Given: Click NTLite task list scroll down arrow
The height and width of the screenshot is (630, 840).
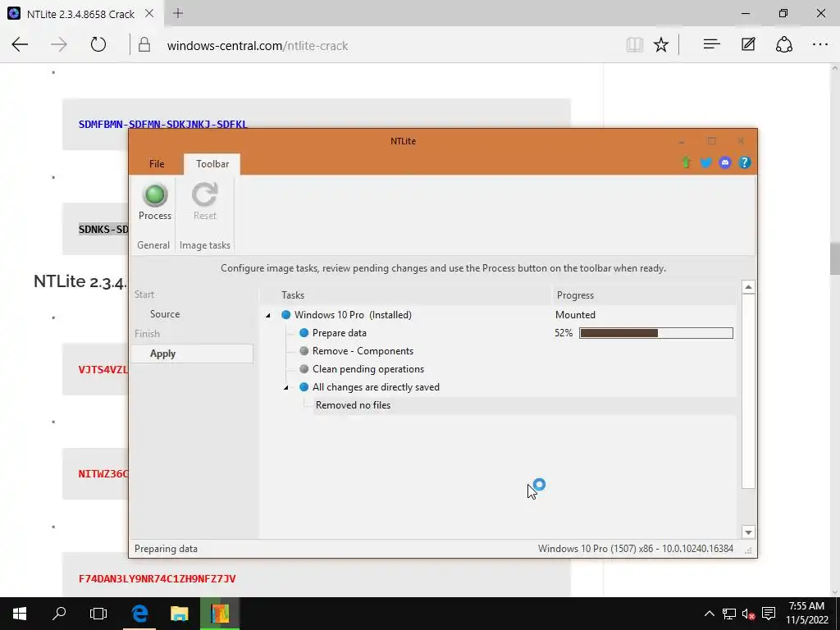Looking at the screenshot, I should [748, 532].
